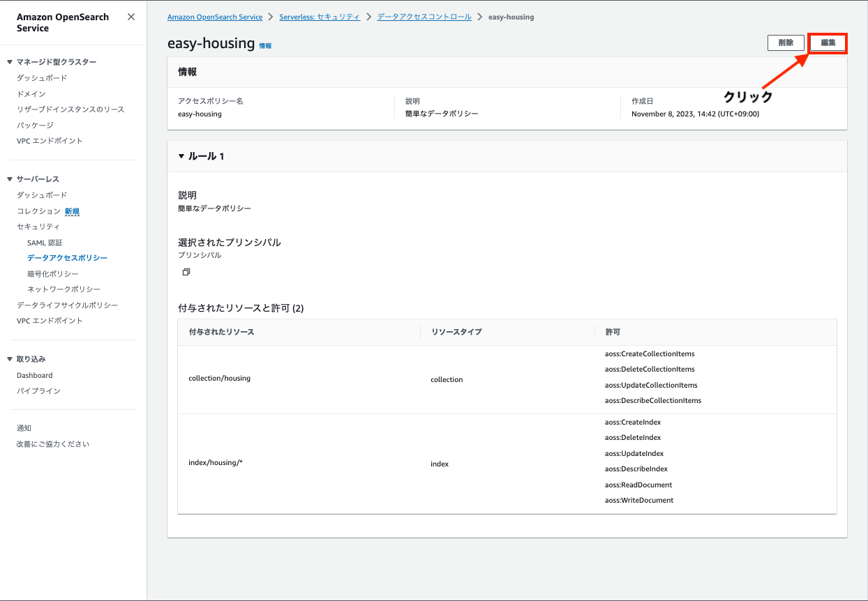Viewport: 868px width, 601px height.
Task: Click the 削除 button
Action: coord(786,43)
